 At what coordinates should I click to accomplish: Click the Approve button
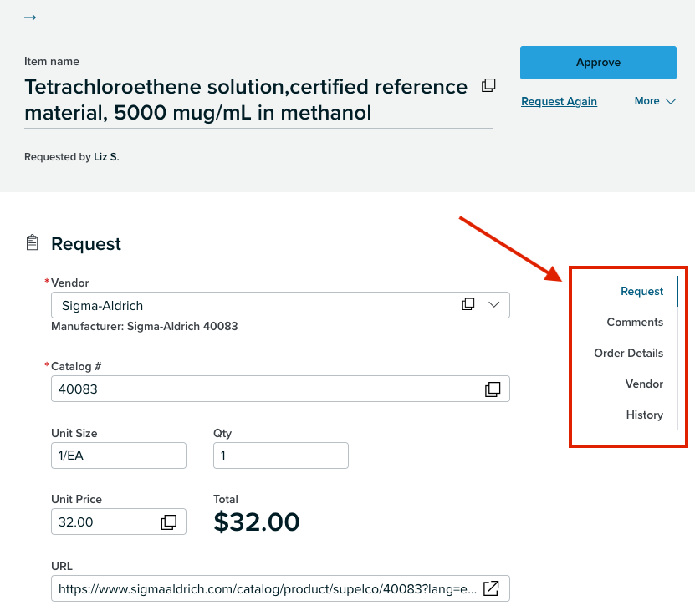(598, 63)
